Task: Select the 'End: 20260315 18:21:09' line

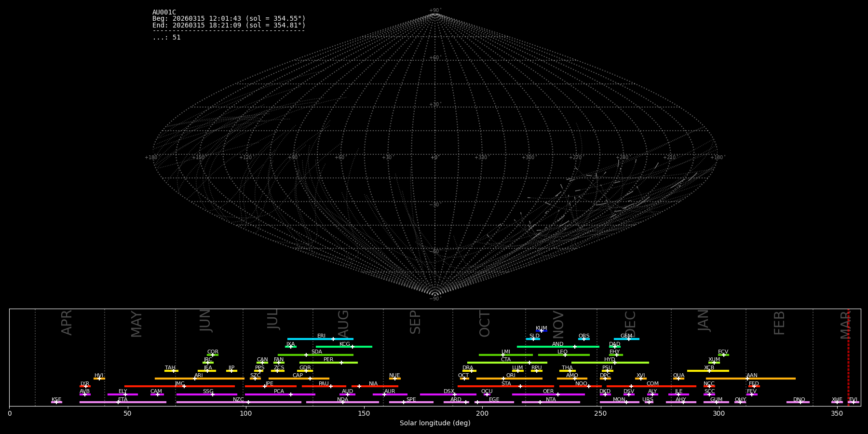Action: (229, 25)
